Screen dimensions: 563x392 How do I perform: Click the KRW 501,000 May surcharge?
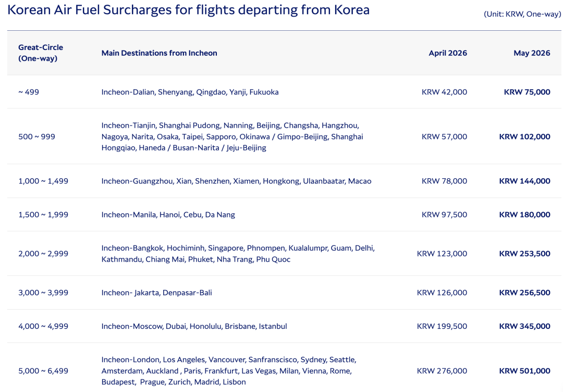tap(524, 371)
